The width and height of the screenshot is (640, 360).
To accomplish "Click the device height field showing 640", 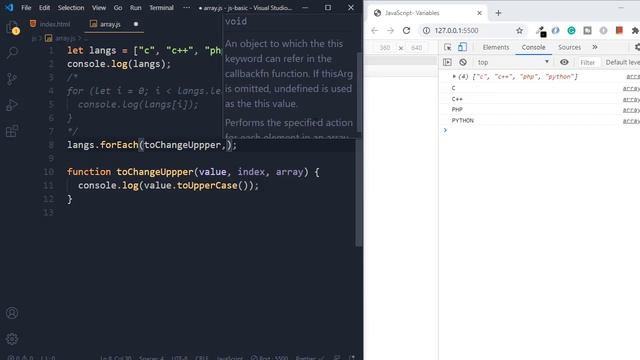I will [x=416, y=48].
